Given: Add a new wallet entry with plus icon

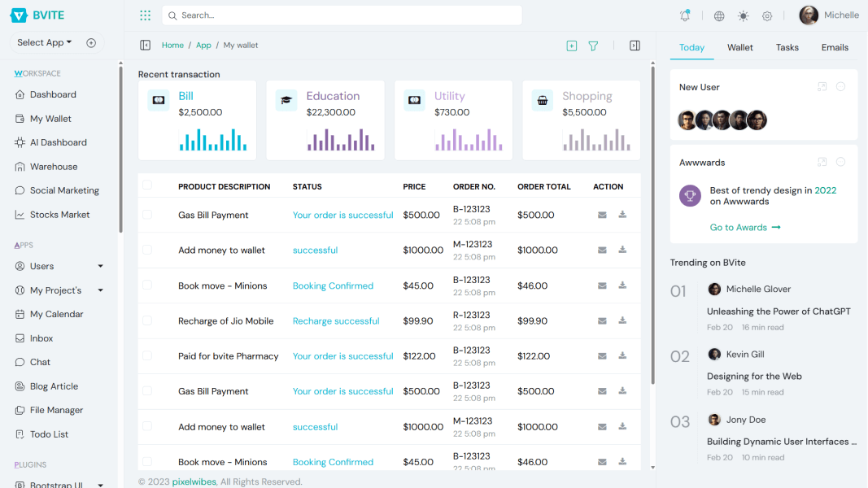Looking at the screenshot, I should pyautogui.click(x=571, y=46).
